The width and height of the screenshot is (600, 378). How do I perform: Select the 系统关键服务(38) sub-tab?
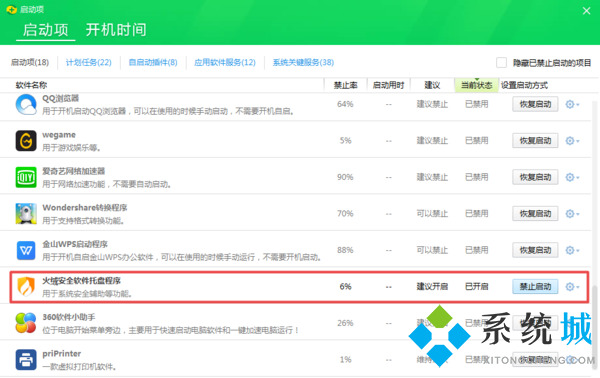click(303, 62)
